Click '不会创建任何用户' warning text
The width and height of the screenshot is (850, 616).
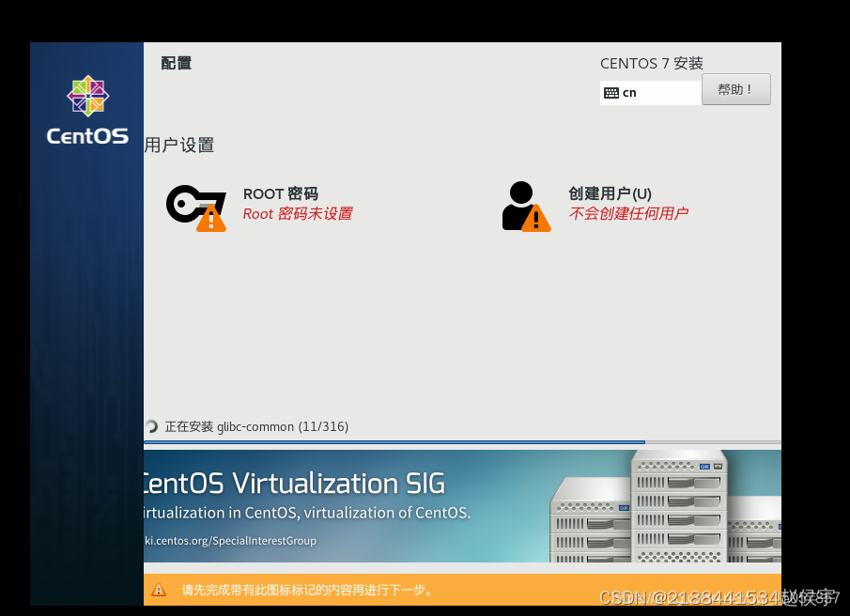[x=628, y=213]
